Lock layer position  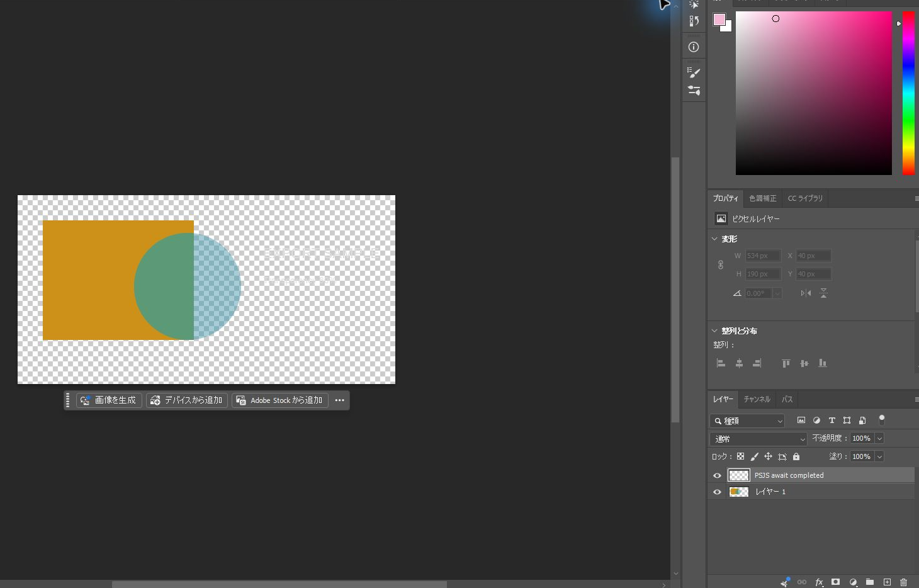[x=768, y=456]
